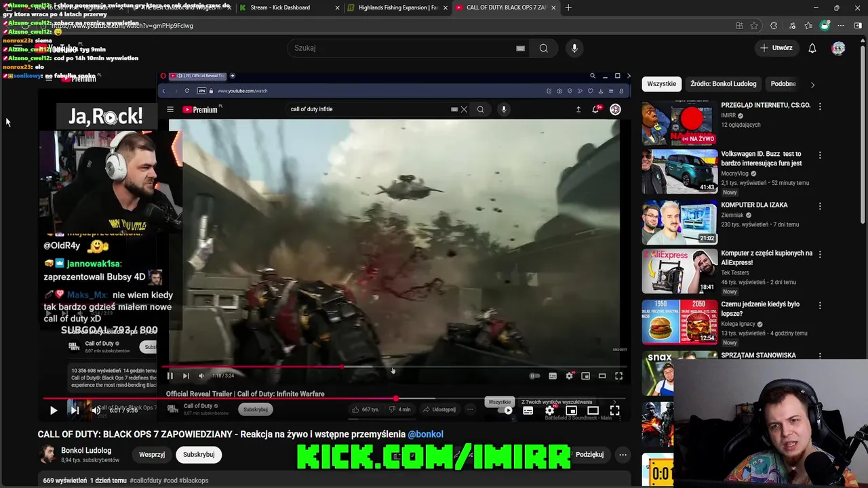The height and width of the screenshot is (488, 868).
Task: Switch to Highlands Fishing Expansion tab
Action: [397, 7]
